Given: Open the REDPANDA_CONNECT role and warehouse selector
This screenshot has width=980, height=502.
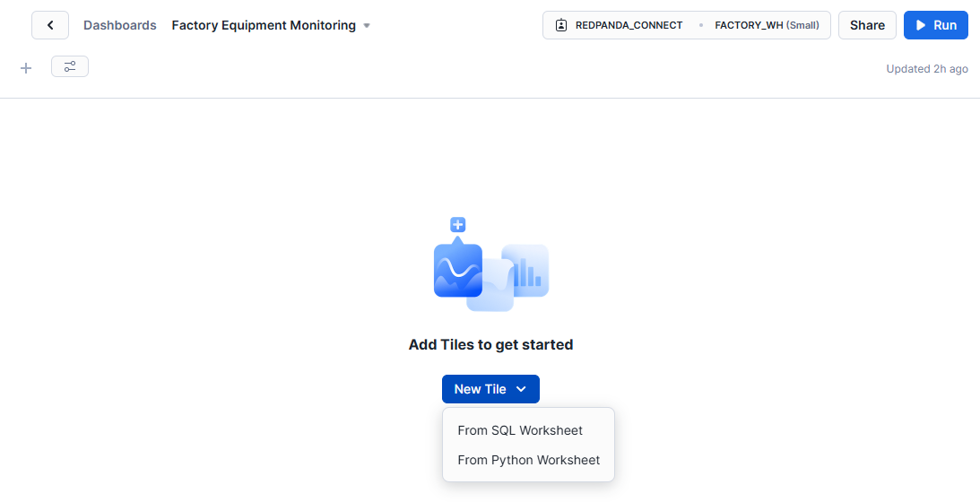Looking at the screenshot, I should tap(686, 25).
